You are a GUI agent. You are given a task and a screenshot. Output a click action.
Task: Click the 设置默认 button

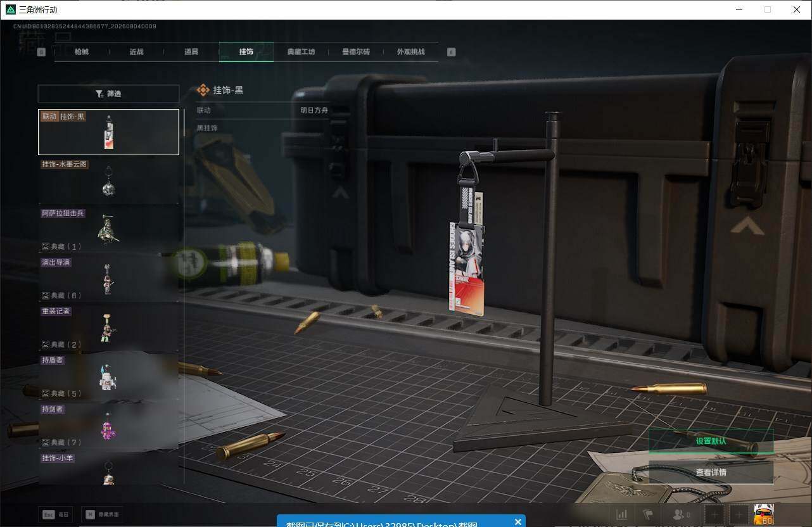(x=711, y=441)
